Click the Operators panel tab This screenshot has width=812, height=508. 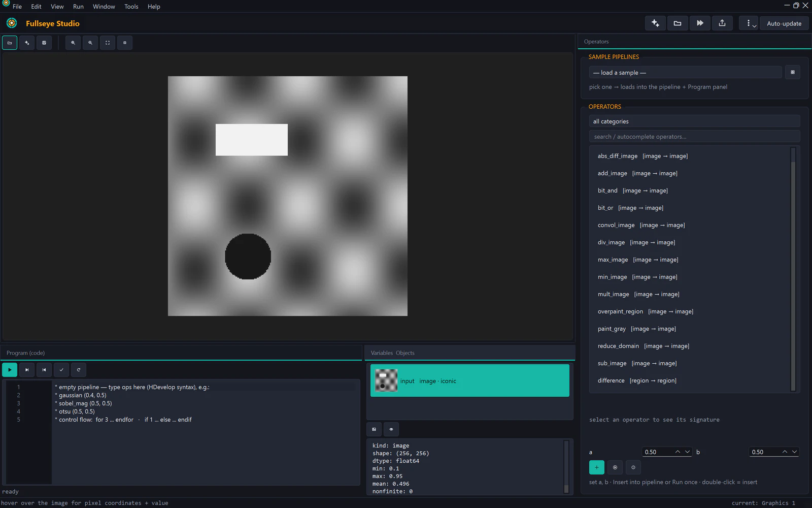(596, 42)
